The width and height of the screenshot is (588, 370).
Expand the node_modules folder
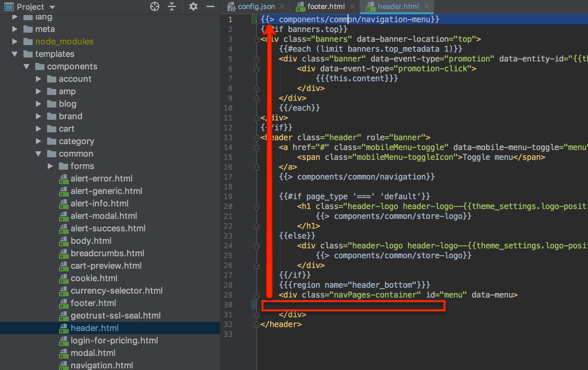[x=15, y=42]
